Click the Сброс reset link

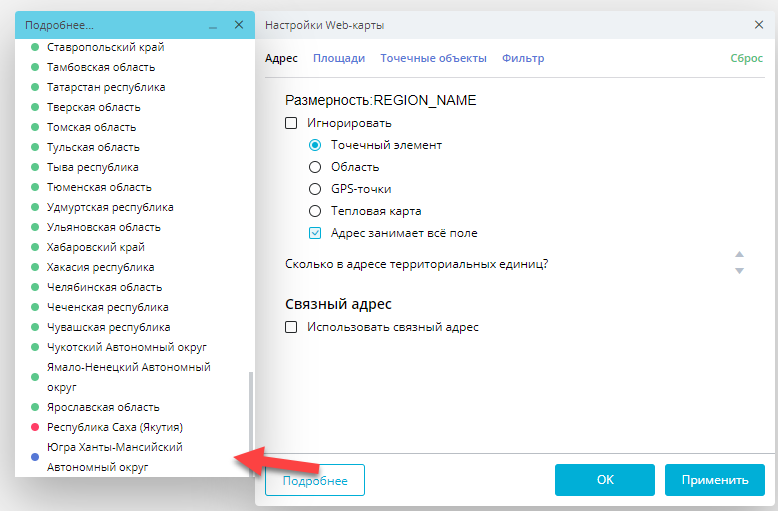[x=747, y=58]
